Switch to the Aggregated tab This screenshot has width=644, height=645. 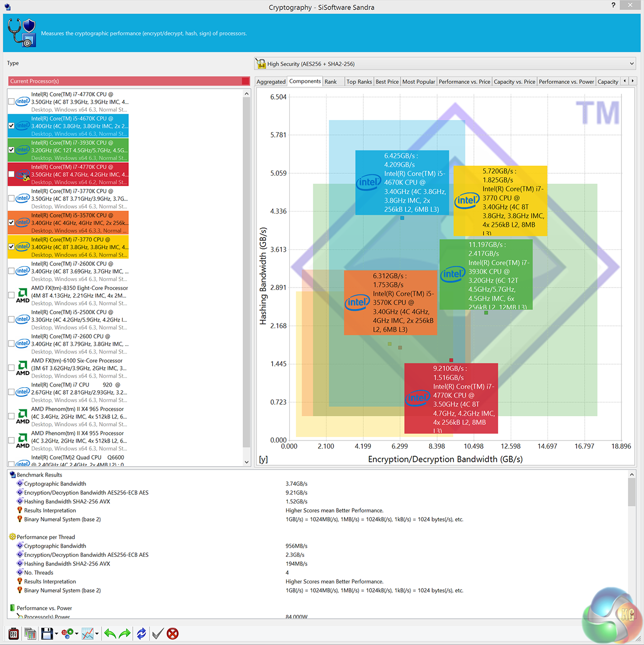pos(271,82)
